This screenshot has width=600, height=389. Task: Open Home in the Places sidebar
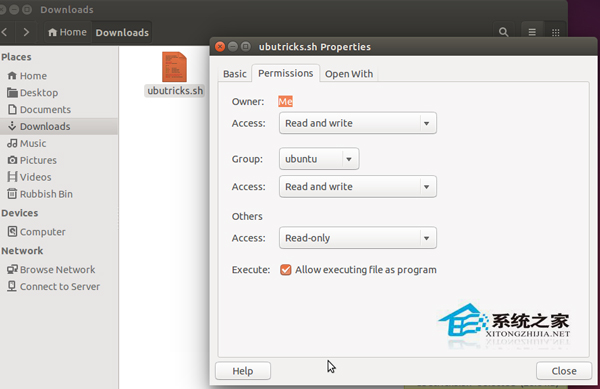[59, 76]
